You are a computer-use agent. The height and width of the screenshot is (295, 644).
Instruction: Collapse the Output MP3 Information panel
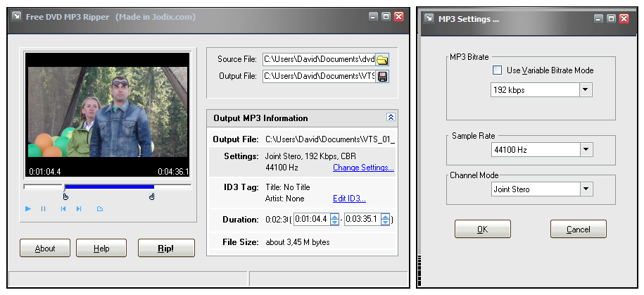click(391, 118)
